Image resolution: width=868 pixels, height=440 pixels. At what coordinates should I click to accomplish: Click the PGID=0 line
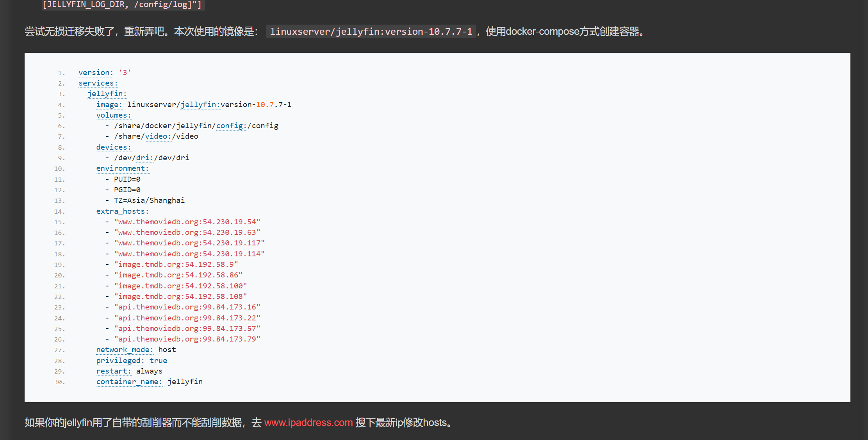point(123,190)
